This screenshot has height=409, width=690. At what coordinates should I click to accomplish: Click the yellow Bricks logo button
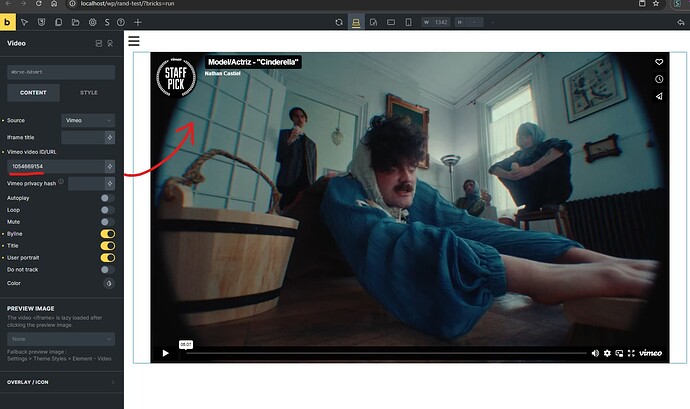tap(7, 22)
